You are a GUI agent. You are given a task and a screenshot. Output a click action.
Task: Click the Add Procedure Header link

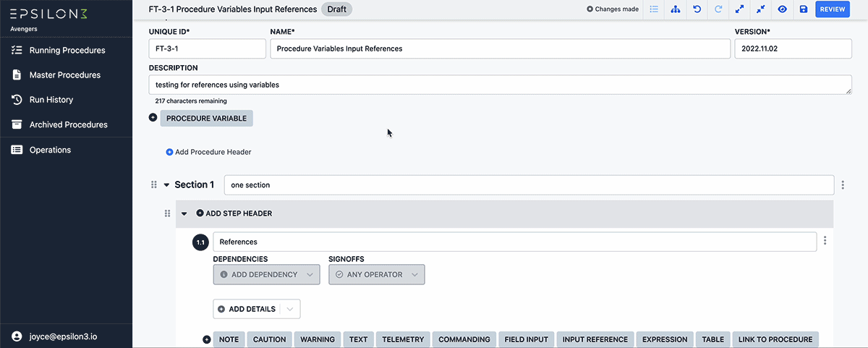[208, 152]
